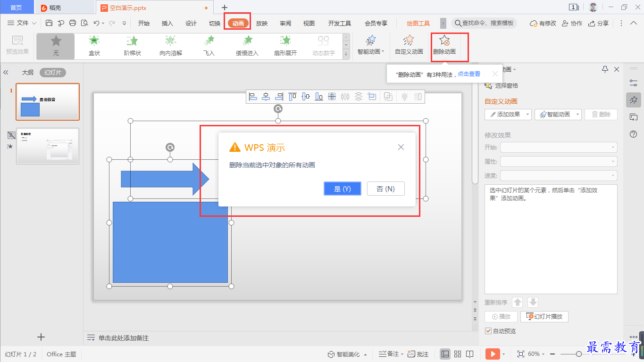Open the 选择窗格 selection pane

[x=502, y=86]
